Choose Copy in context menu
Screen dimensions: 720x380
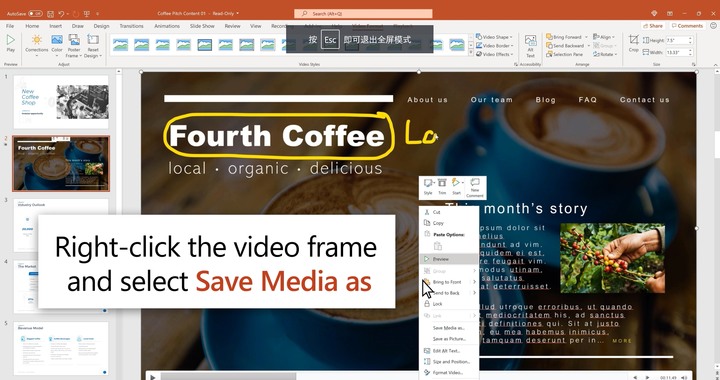[x=449, y=223]
